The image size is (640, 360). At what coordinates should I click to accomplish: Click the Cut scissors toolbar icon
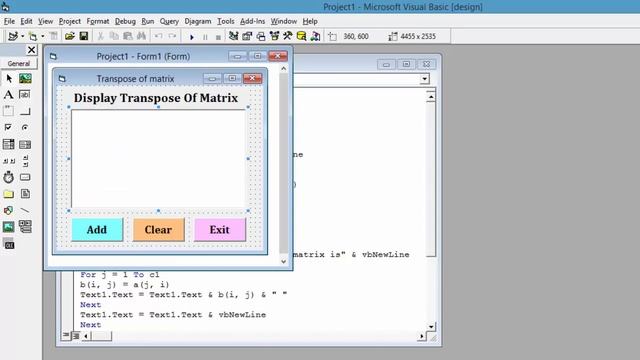(100, 36)
